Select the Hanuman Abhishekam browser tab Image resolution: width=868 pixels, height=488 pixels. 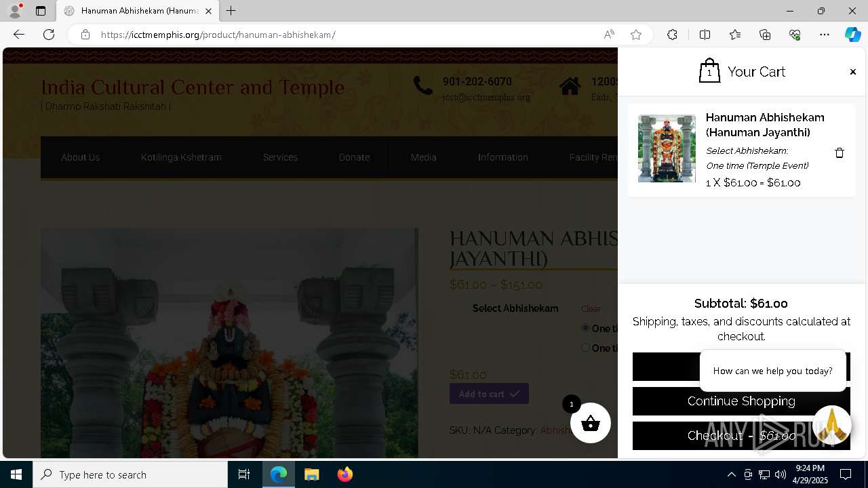(138, 11)
